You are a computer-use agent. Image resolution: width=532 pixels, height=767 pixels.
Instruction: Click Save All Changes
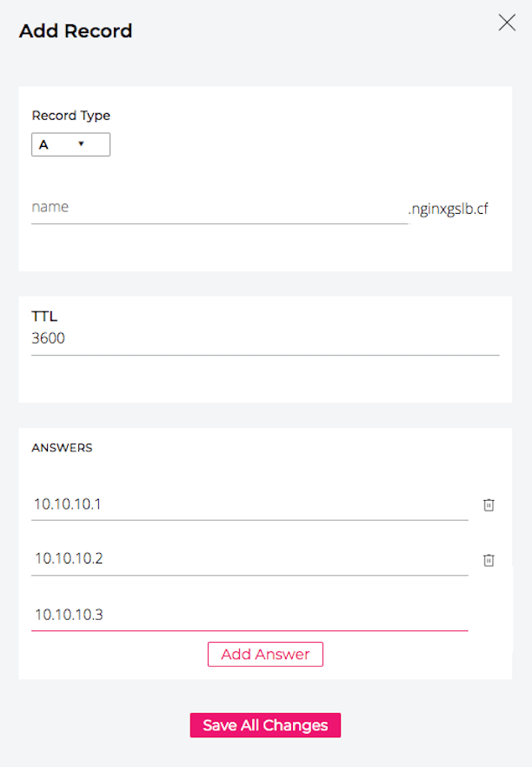[265, 724]
